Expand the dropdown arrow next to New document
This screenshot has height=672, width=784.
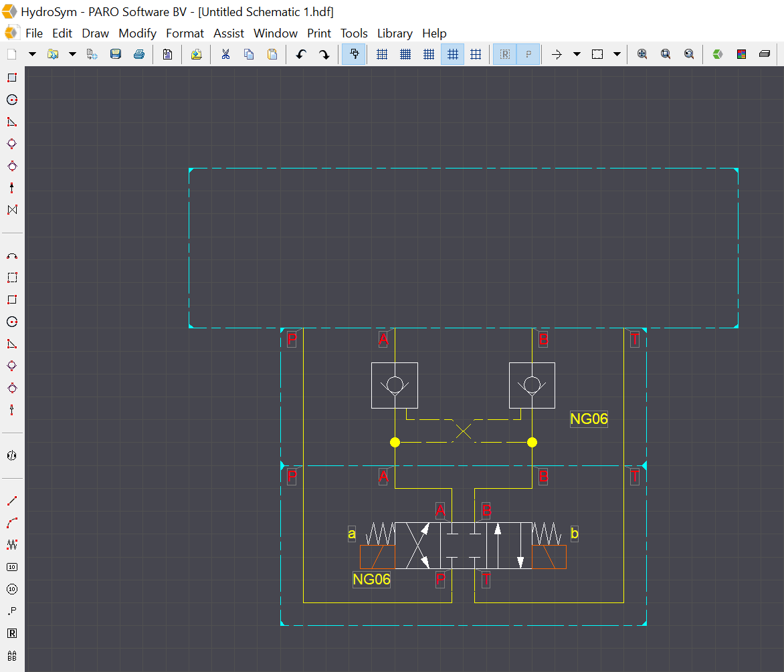pos(32,54)
